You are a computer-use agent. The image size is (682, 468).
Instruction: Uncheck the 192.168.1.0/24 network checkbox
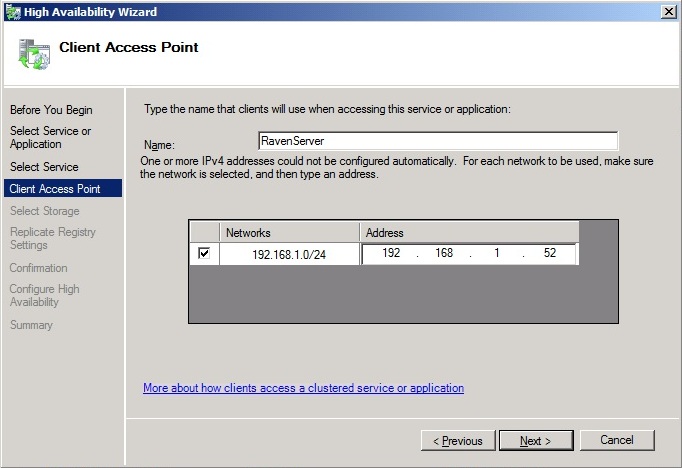(204, 253)
